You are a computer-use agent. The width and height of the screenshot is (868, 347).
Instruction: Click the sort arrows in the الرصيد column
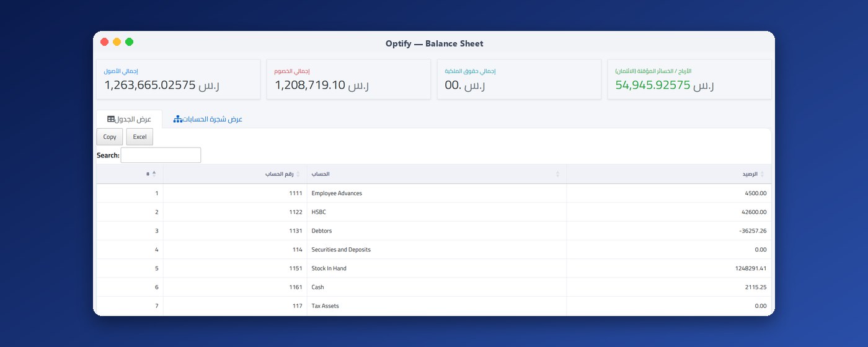click(x=763, y=174)
